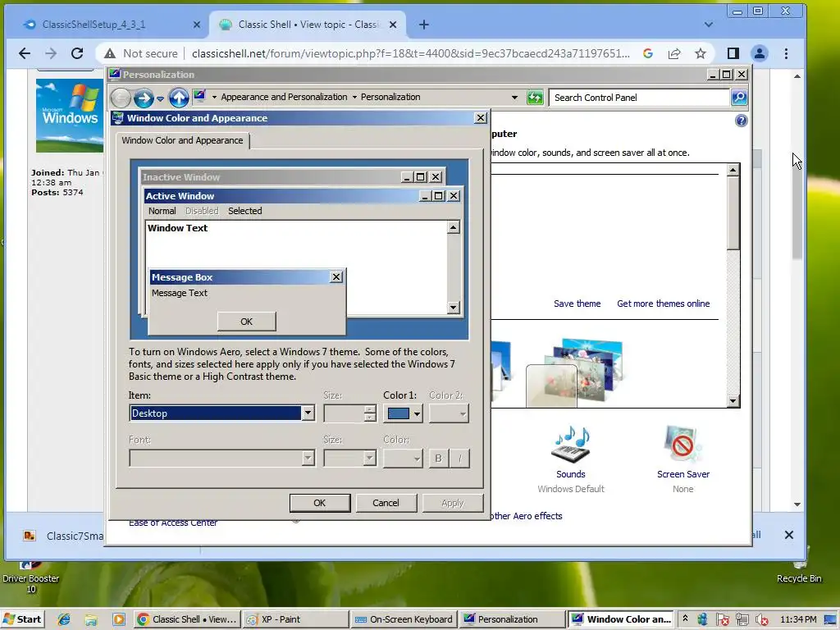840x630 pixels.
Task: Click Save theme link
Action: [577, 304]
